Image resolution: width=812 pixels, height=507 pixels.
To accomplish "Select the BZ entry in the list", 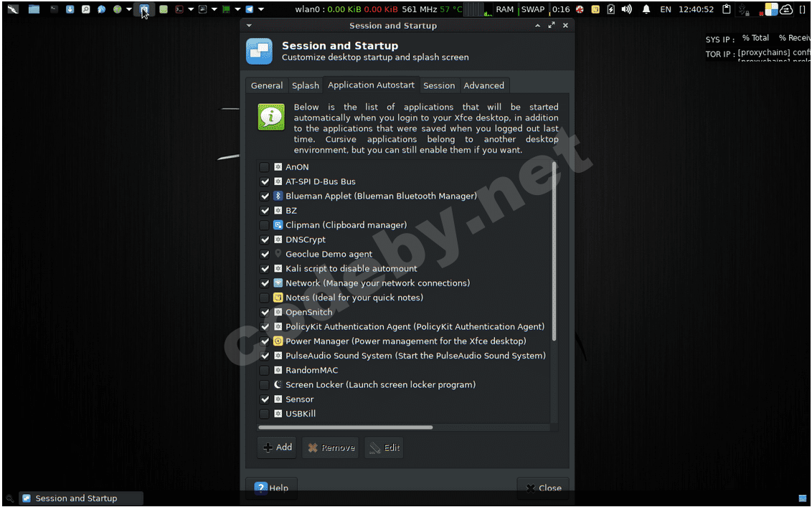I will click(x=291, y=210).
